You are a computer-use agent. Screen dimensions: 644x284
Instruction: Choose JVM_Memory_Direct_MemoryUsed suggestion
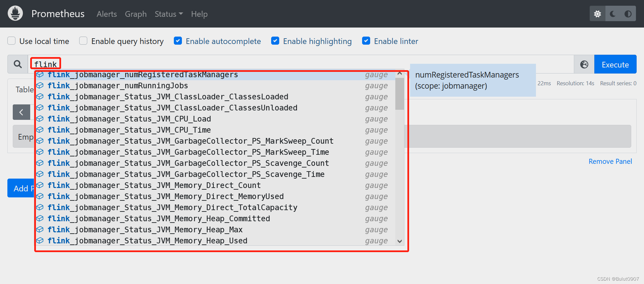[x=215, y=196]
